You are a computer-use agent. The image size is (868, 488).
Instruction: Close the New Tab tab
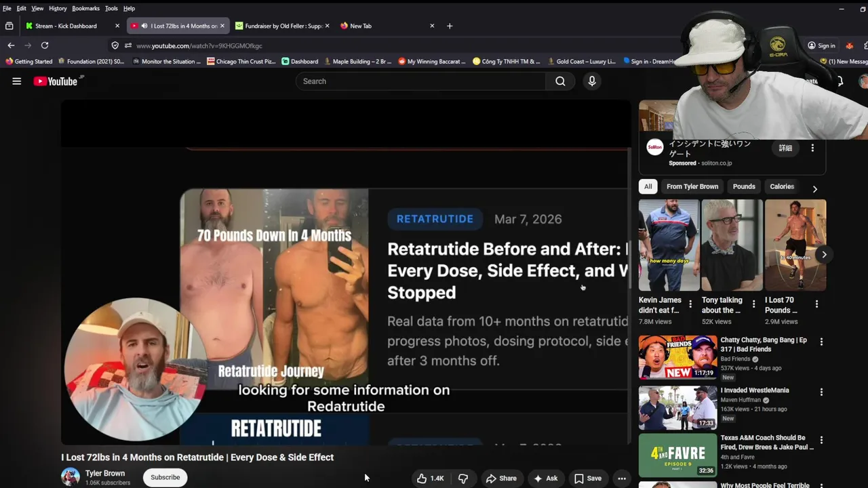(x=432, y=26)
